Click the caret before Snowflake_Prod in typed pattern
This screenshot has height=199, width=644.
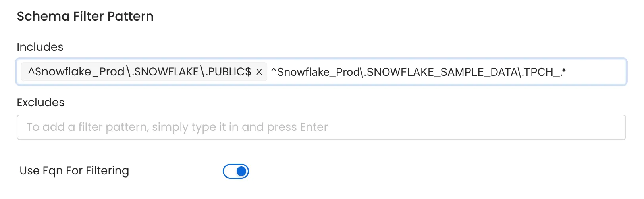[x=274, y=72]
